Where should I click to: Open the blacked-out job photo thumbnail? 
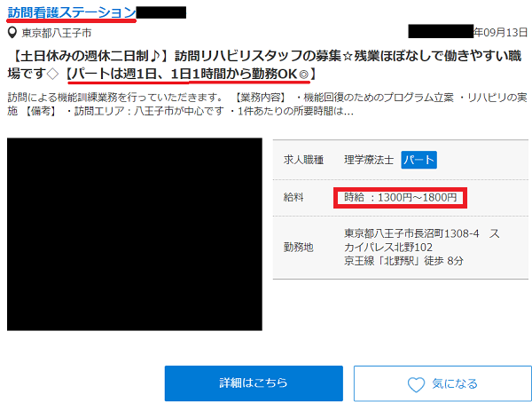click(135, 234)
